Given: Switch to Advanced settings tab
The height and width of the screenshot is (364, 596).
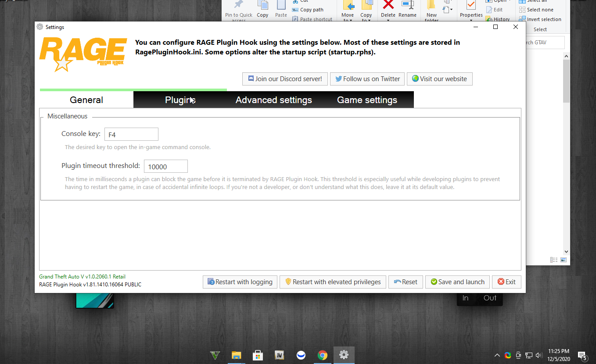Looking at the screenshot, I should click(x=274, y=100).
